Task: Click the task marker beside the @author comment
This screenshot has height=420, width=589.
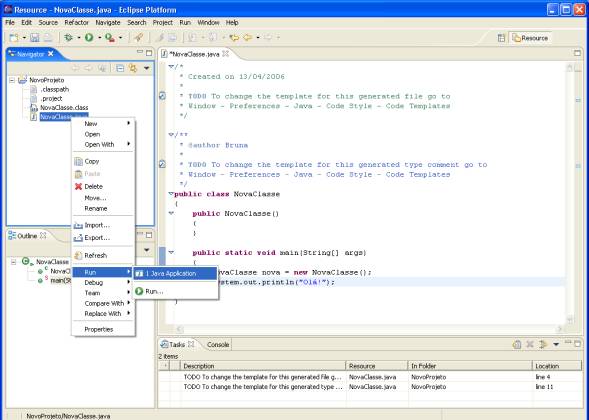Action: pyautogui.click(x=162, y=164)
